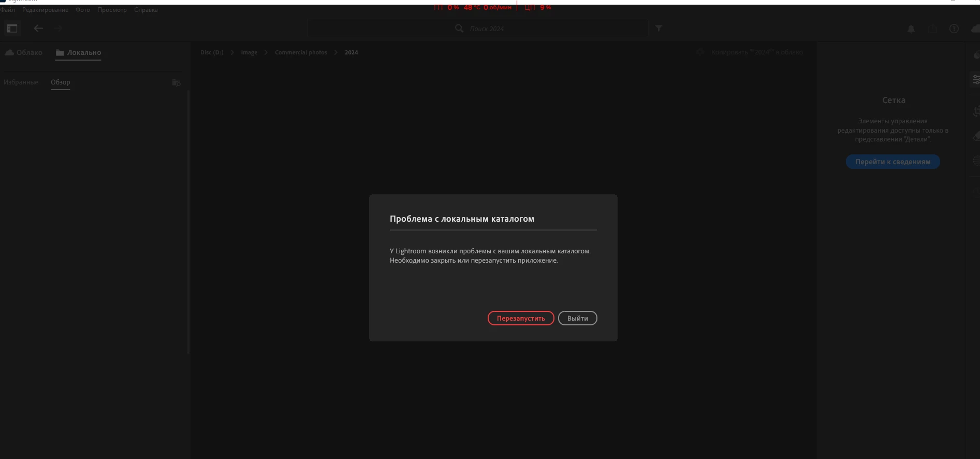
Task: Click the folder search icon in Обзор
Action: point(176,82)
